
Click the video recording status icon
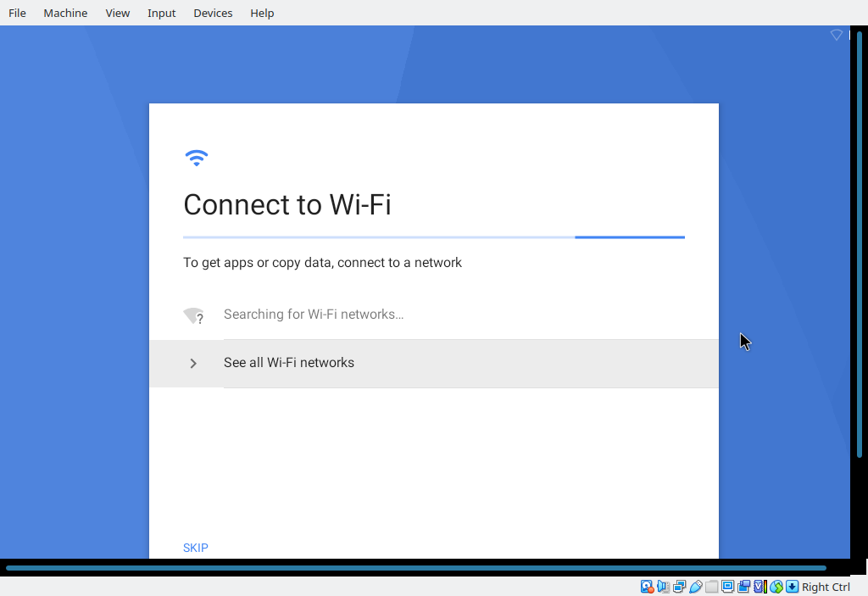pos(744,587)
